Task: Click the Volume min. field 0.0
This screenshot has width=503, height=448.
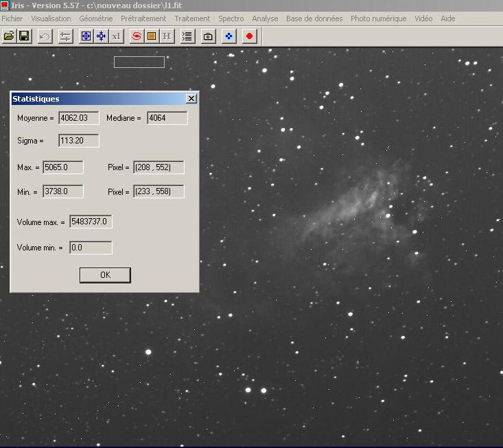Action: click(91, 248)
